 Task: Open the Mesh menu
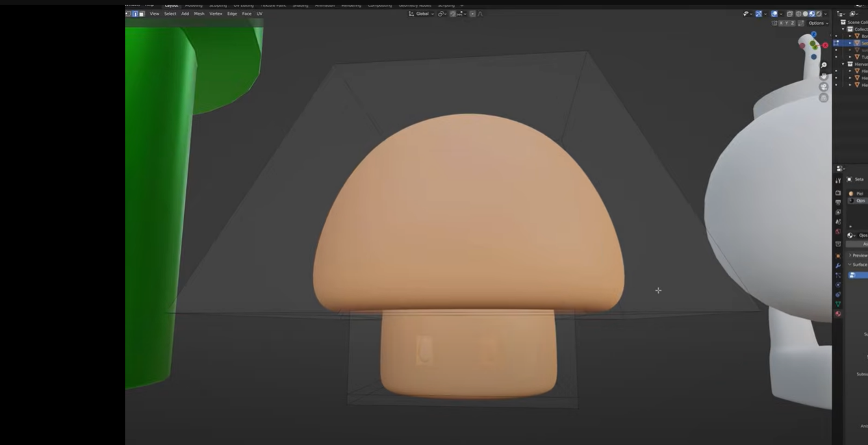click(199, 14)
